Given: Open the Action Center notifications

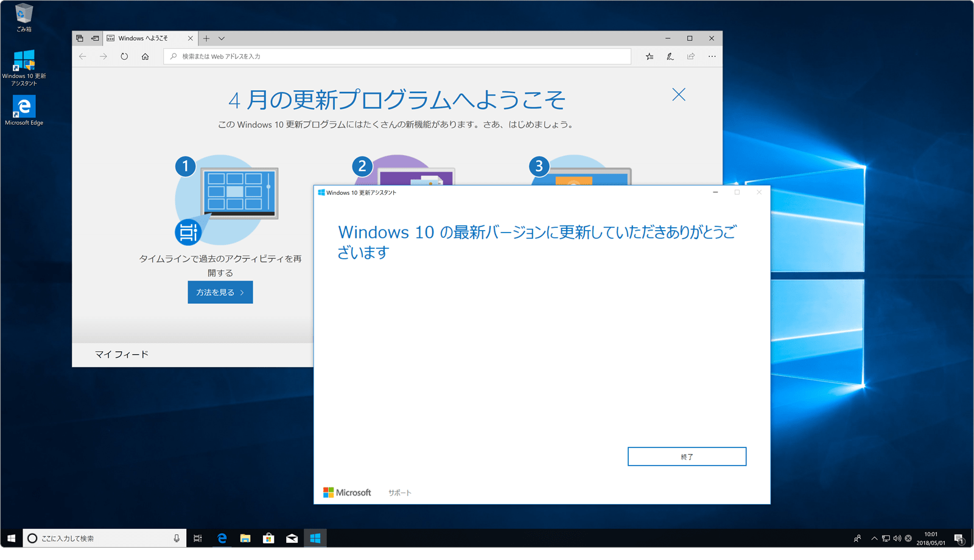Looking at the screenshot, I should click(x=959, y=538).
